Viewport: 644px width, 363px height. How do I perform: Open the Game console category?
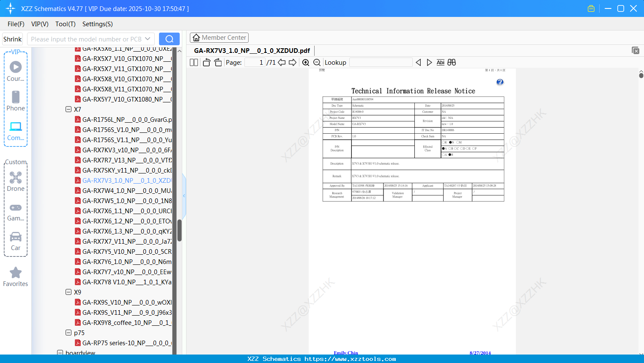click(16, 212)
